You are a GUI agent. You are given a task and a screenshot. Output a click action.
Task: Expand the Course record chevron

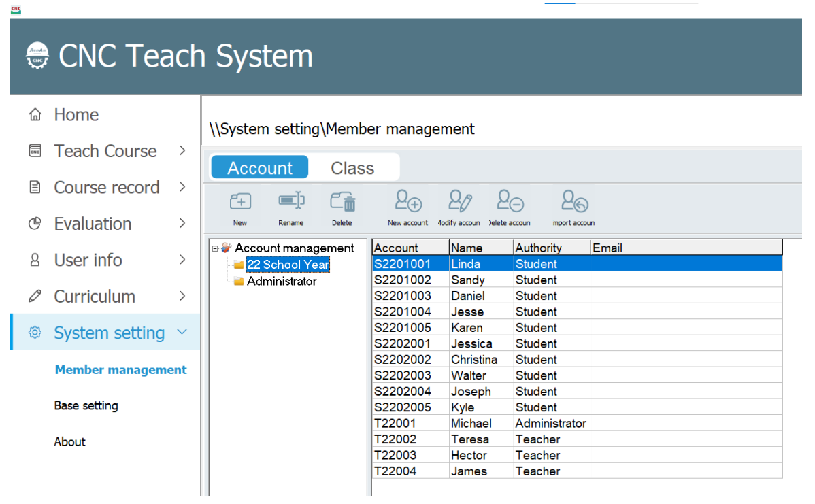tap(182, 187)
